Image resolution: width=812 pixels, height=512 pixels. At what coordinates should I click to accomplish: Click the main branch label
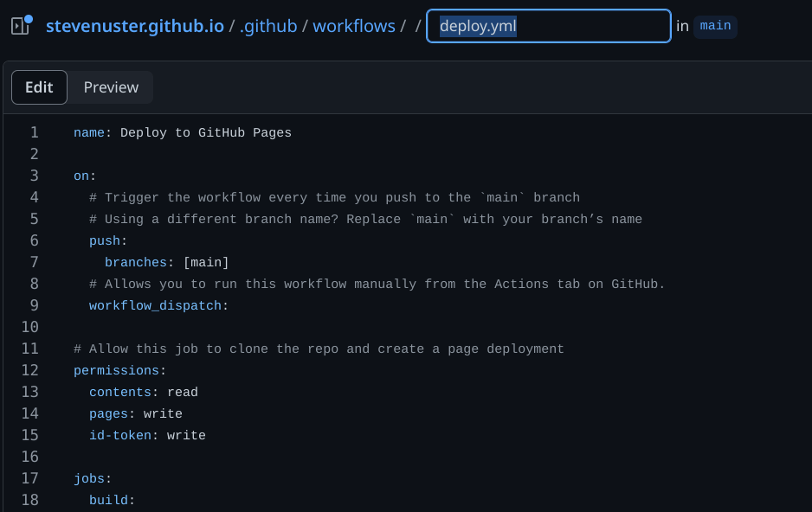point(715,26)
